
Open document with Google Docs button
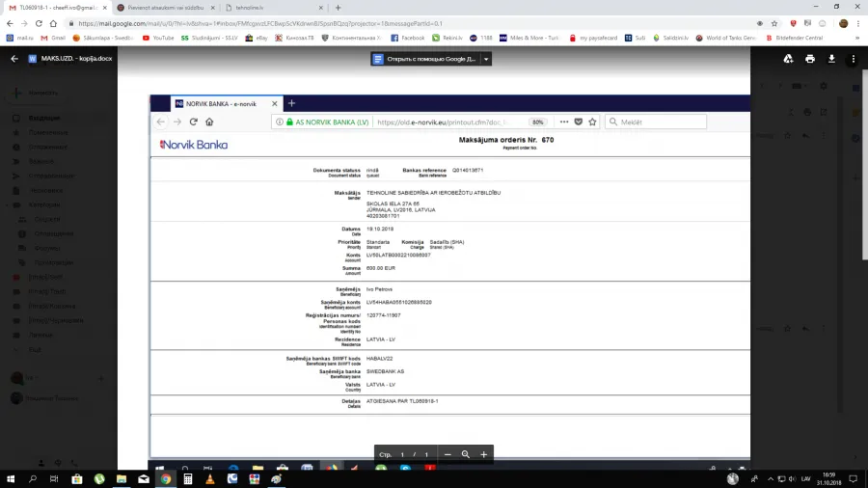coord(424,59)
